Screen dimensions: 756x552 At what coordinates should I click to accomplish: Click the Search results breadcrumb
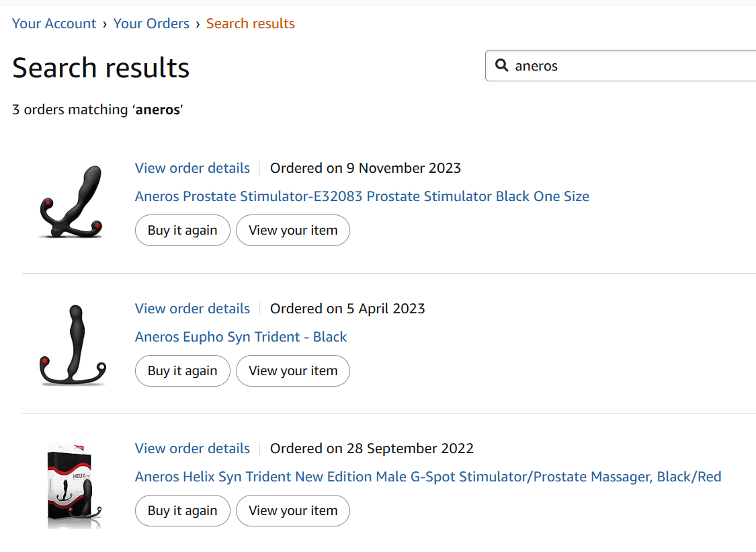click(250, 24)
